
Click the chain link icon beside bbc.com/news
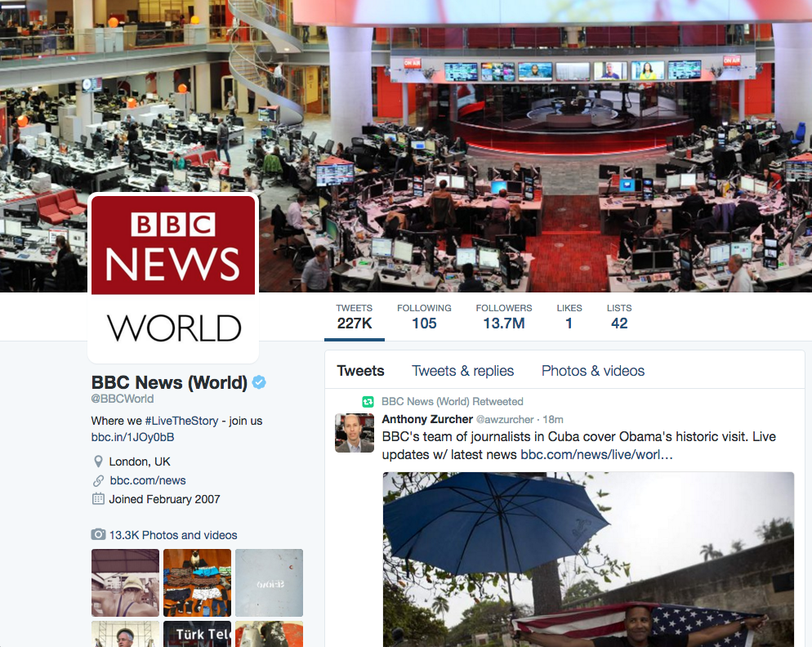click(x=98, y=480)
